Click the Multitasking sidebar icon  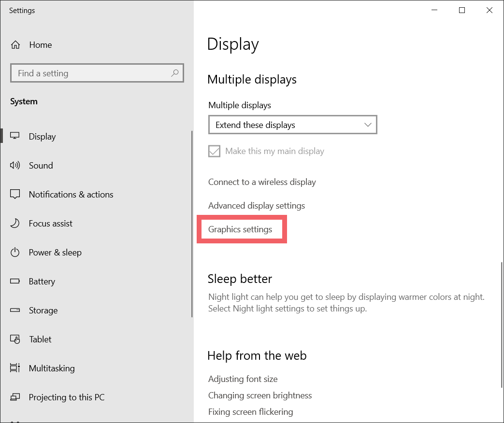pos(15,368)
